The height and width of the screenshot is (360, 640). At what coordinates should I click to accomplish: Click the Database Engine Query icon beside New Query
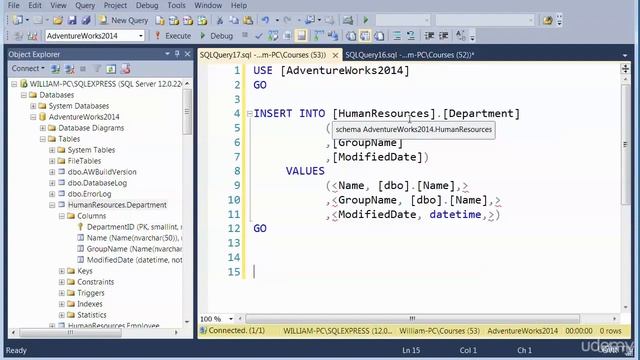coord(160,20)
